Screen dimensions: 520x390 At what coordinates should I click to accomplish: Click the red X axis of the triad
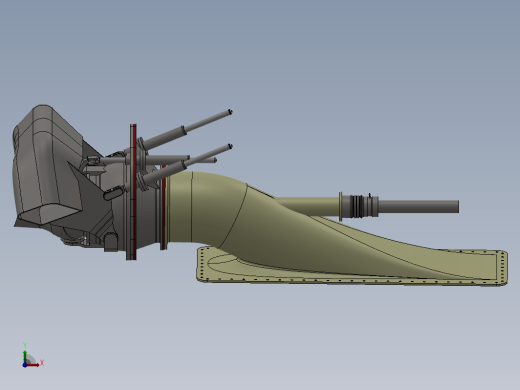coord(34,365)
